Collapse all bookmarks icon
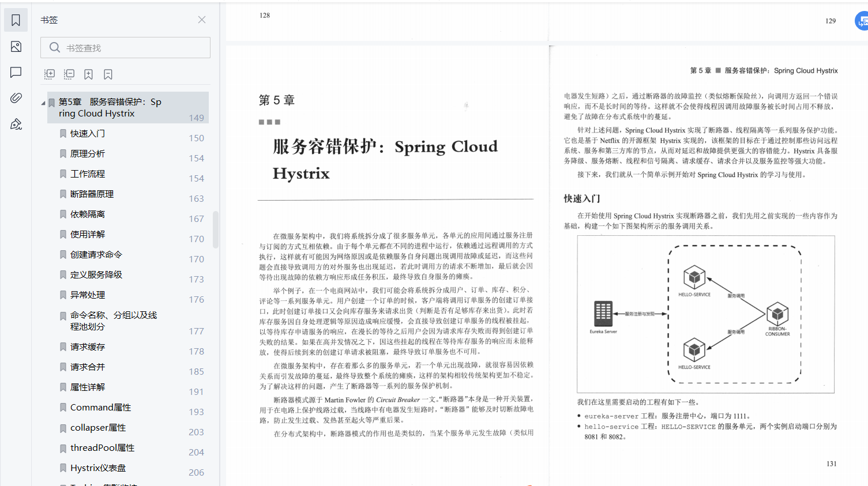Viewport: 868px width, 486px height. click(69, 74)
